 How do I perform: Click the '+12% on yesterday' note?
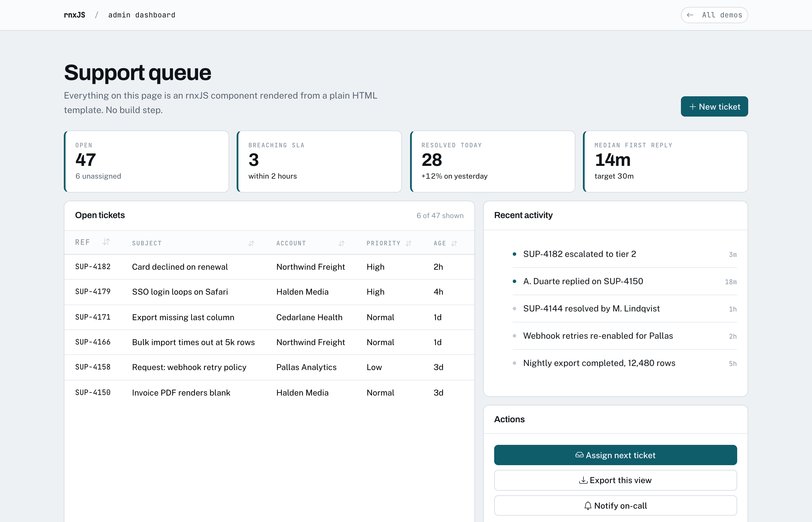click(x=454, y=176)
